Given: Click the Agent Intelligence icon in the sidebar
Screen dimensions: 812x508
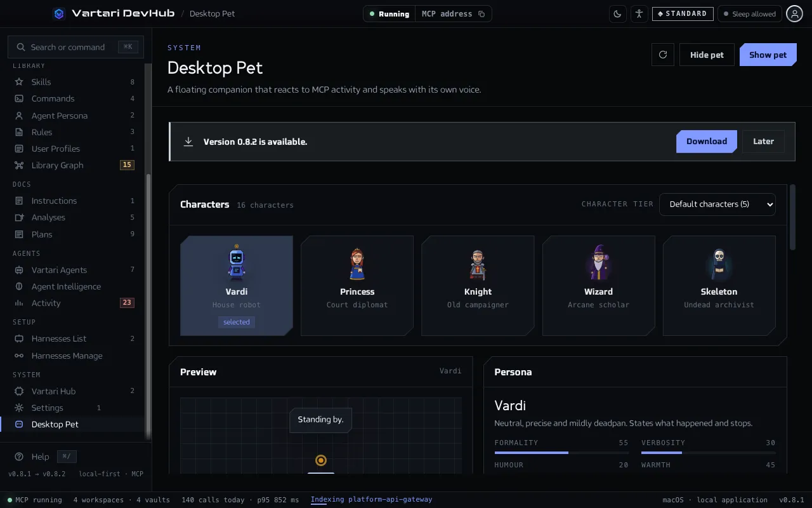Looking at the screenshot, I should click(x=19, y=286).
